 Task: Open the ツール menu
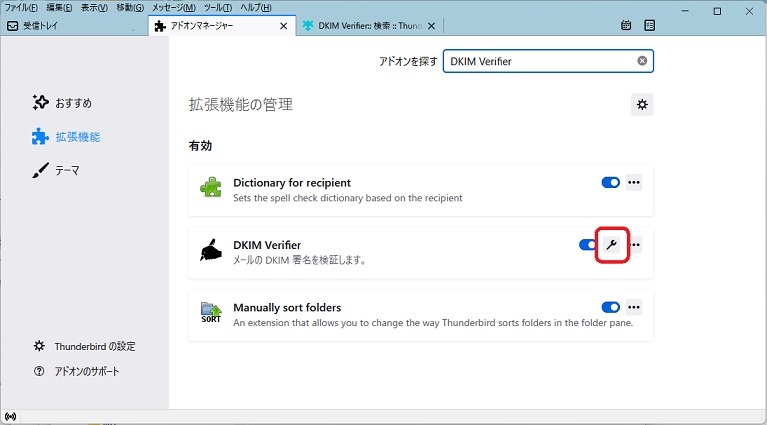click(x=217, y=7)
